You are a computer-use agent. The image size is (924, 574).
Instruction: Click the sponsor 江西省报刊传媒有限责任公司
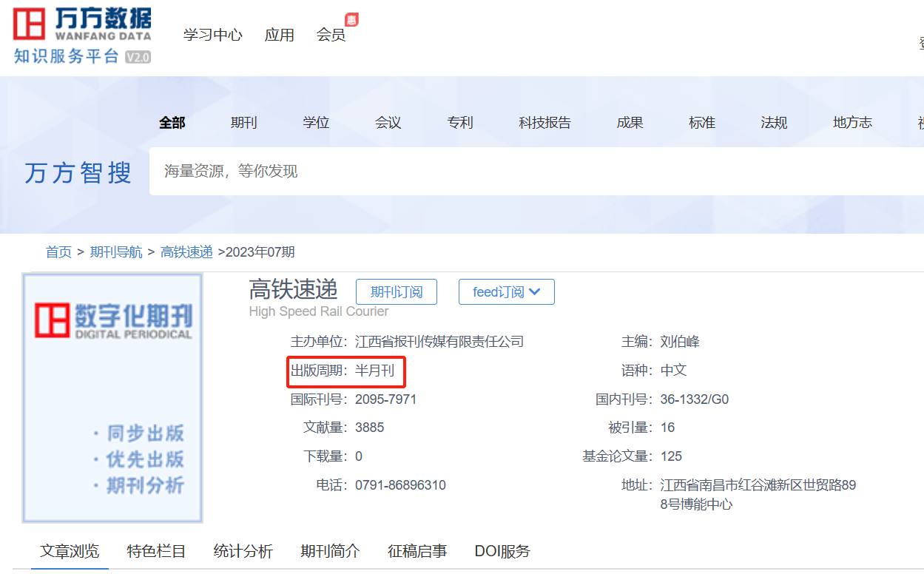pyautogui.click(x=439, y=342)
